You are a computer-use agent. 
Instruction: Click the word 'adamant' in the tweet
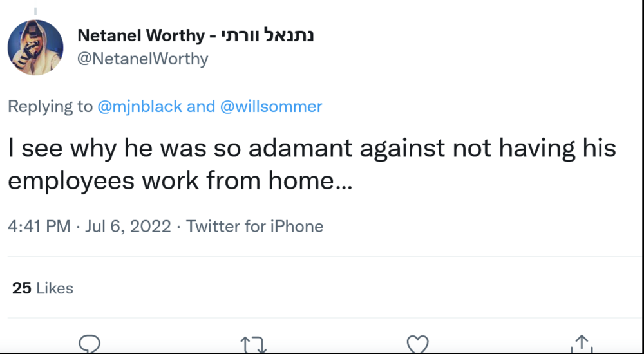[301, 149]
